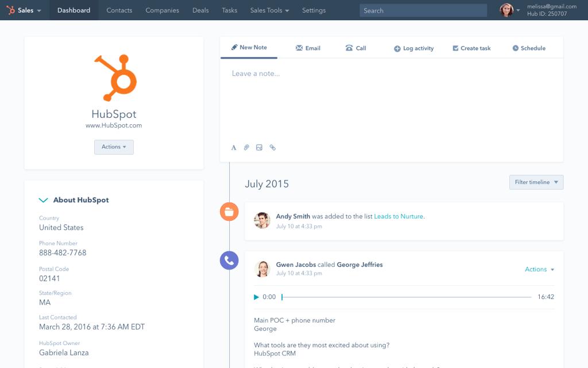Click the pencil icon on New Note
Viewport: 588px width, 368px height.
click(x=234, y=47)
